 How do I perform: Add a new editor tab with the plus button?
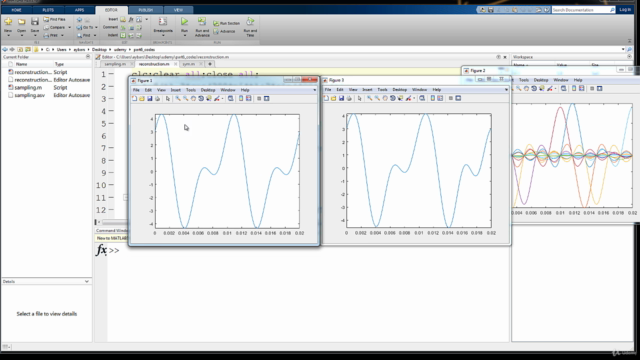(210, 64)
